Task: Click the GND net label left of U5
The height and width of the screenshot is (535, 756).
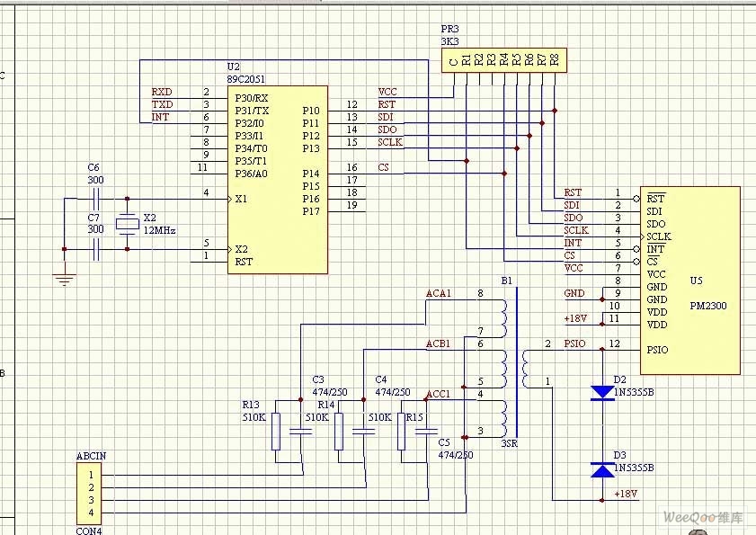Action: (574, 293)
